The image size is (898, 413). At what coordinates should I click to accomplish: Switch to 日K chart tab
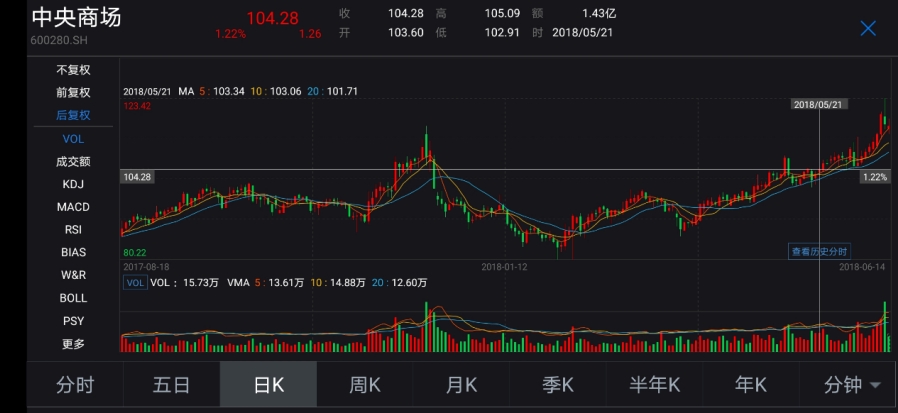(269, 385)
